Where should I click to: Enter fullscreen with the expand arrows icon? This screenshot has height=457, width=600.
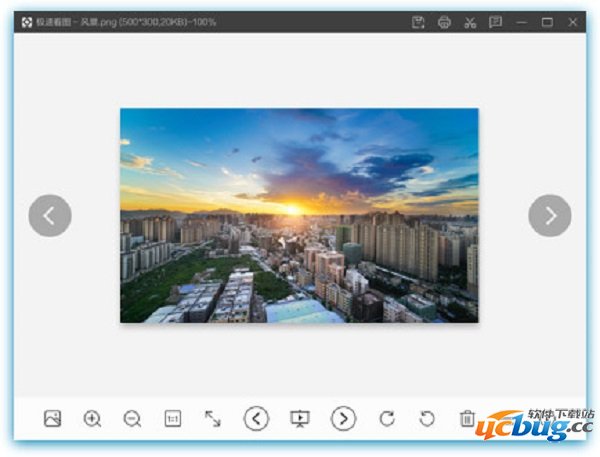pyautogui.click(x=213, y=419)
